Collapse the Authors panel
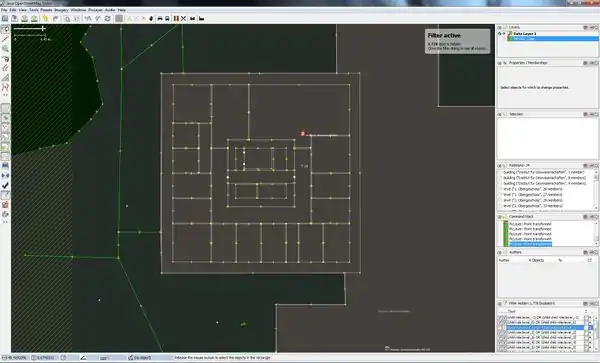Image resolution: width=600 pixels, height=363 pixels. pyautogui.click(x=499, y=252)
